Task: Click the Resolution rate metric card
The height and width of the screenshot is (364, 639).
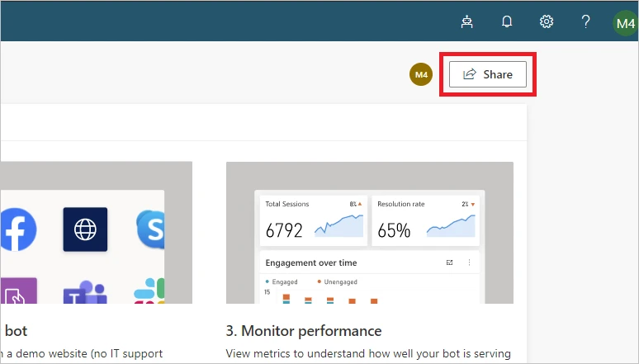Action: (x=425, y=220)
